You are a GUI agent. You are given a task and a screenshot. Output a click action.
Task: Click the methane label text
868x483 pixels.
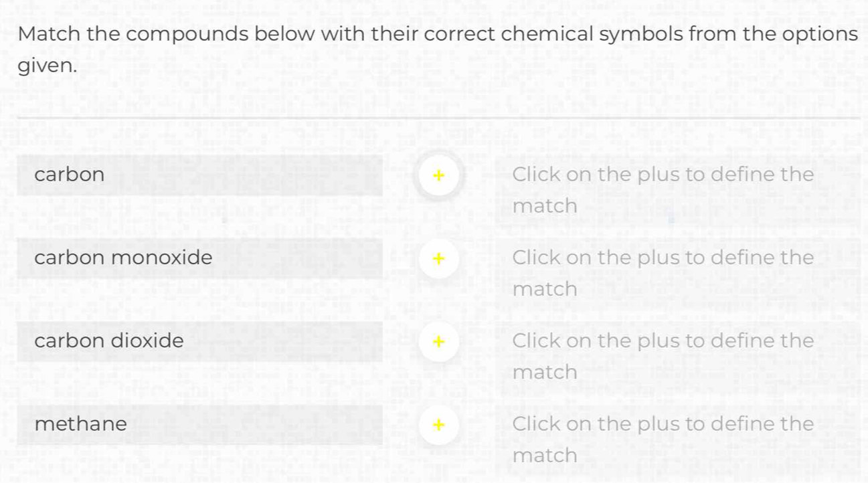click(81, 423)
